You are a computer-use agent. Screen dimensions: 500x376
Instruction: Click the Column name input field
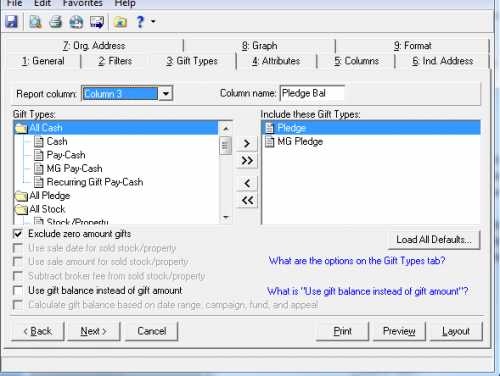(312, 93)
